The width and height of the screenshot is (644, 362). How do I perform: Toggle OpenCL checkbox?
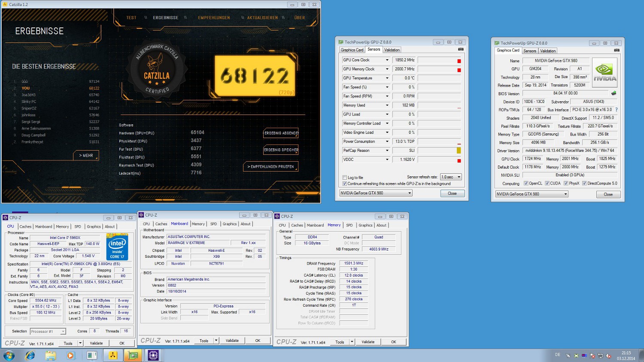[x=526, y=183]
